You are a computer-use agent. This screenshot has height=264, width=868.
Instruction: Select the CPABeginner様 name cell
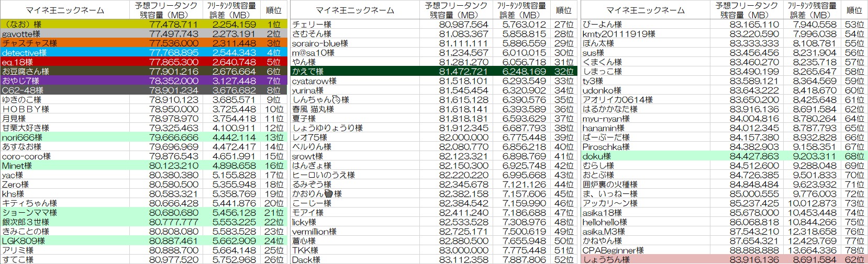(645, 250)
